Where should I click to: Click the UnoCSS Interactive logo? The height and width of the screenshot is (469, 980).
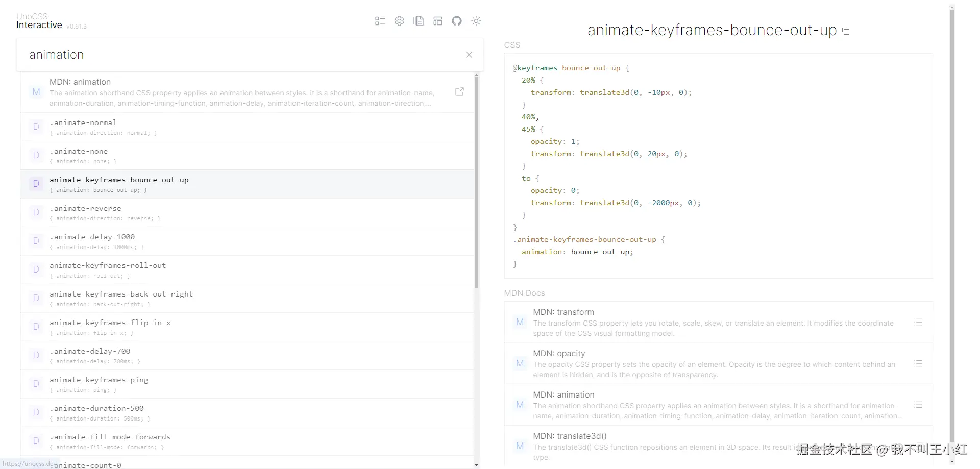[x=39, y=21]
